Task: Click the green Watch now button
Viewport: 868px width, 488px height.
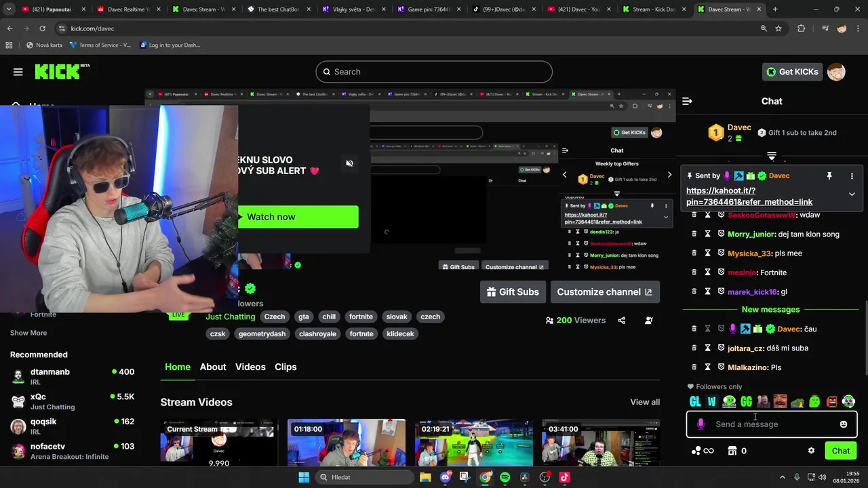Action: pos(298,217)
